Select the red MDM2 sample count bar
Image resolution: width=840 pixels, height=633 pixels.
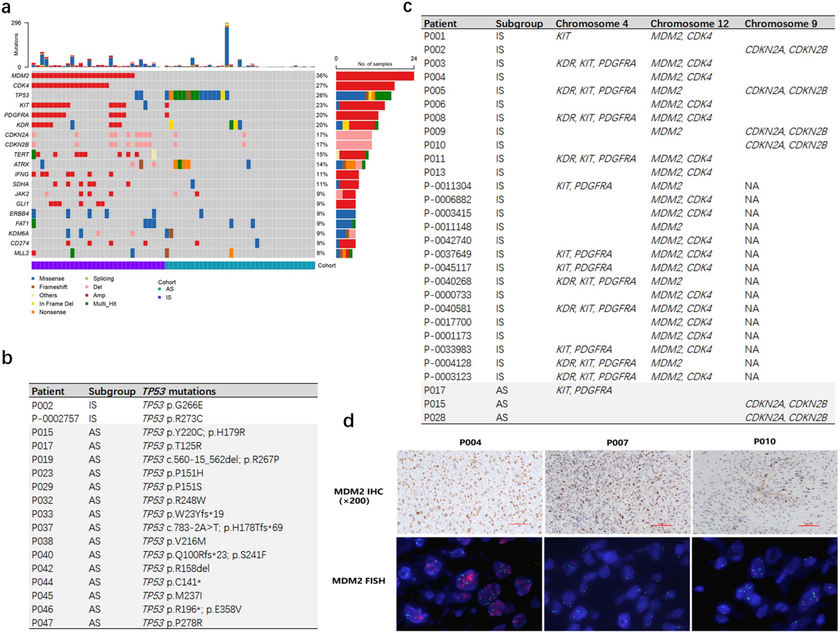375,76
